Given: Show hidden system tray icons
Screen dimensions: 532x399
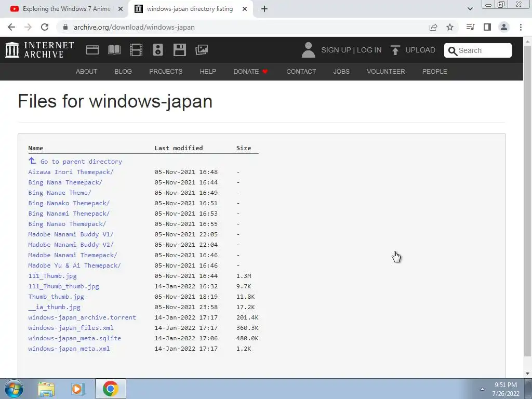Looking at the screenshot, I should [482, 389].
